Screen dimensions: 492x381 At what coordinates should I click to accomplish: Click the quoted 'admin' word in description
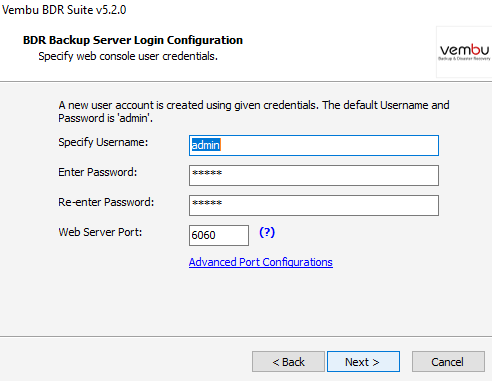[x=134, y=118]
